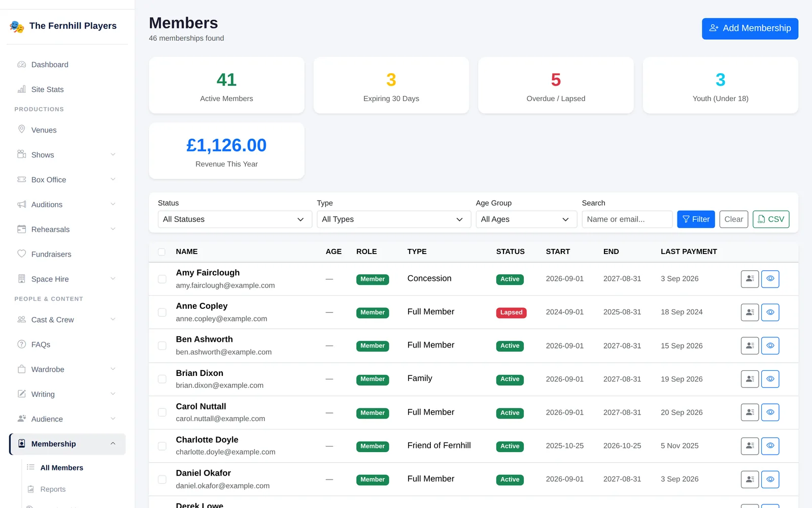Click the Clear filters button
This screenshot has width=812, height=508.
coord(734,219)
